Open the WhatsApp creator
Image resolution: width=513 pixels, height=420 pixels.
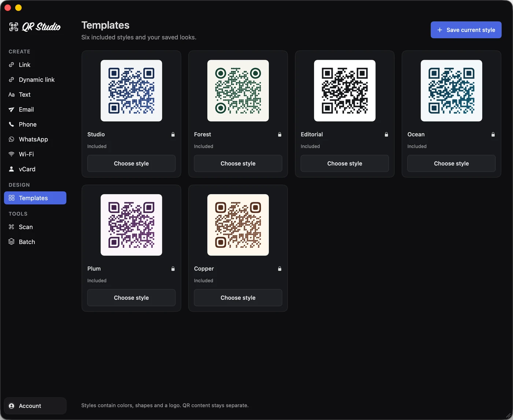coord(35,139)
